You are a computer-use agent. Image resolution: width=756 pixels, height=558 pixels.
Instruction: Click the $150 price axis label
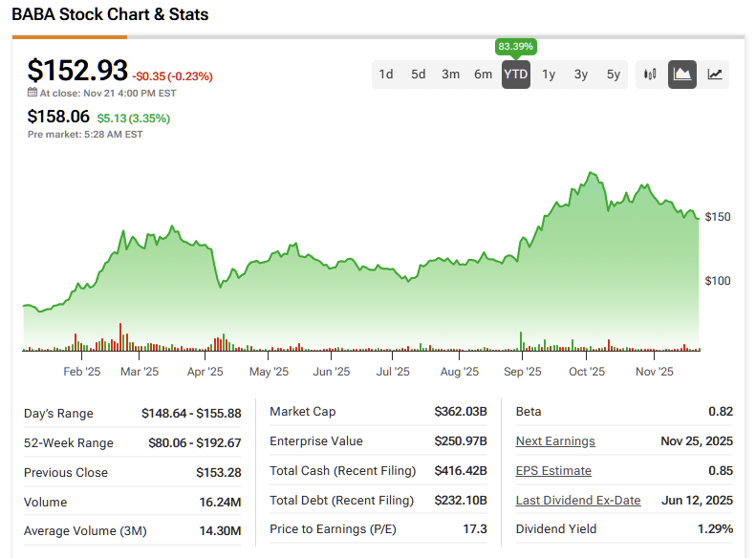pyautogui.click(x=718, y=217)
